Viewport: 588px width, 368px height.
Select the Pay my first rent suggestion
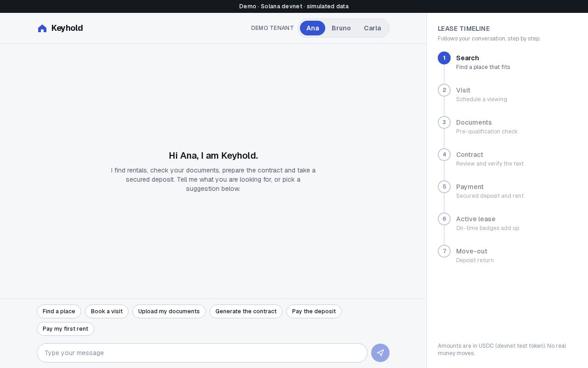(x=65, y=329)
